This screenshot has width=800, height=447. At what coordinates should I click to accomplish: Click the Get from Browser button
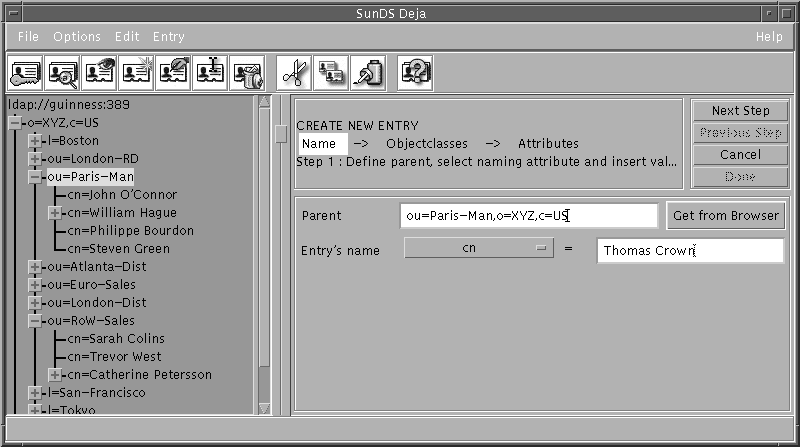point(726,215)
